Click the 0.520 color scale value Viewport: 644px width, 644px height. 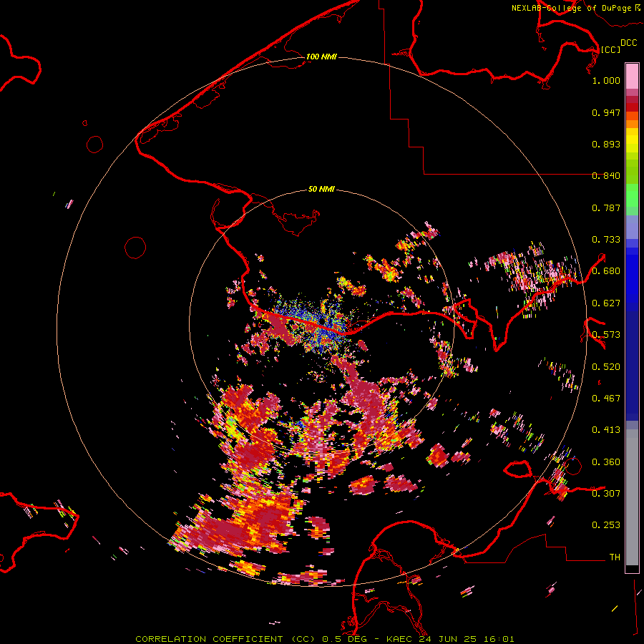[606, 367]
